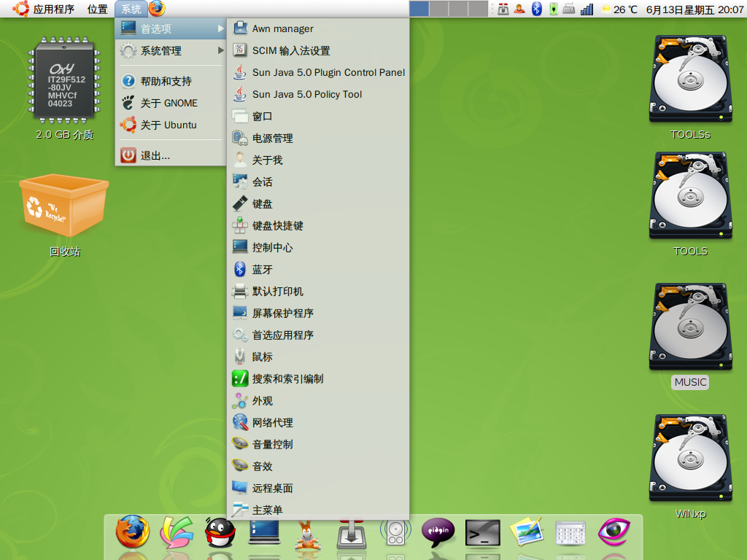Open the speaker dock icon
747x560 pixels.
click(x=395, y=532)
